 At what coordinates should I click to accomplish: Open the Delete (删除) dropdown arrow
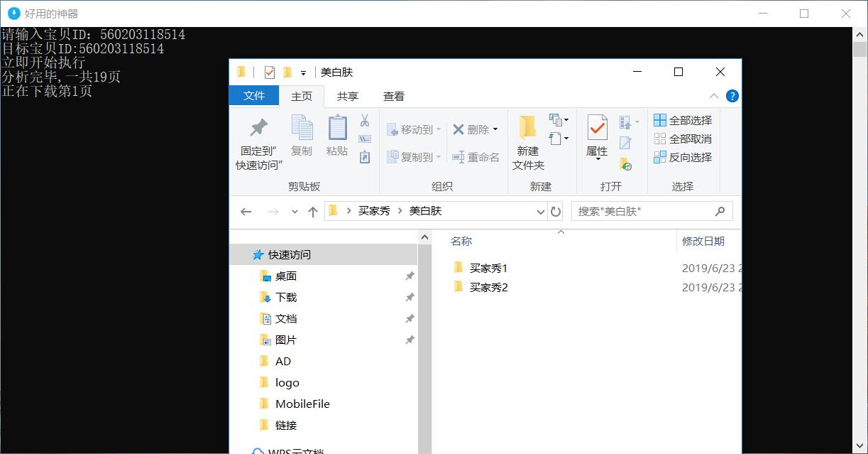(x=495, y=129)
